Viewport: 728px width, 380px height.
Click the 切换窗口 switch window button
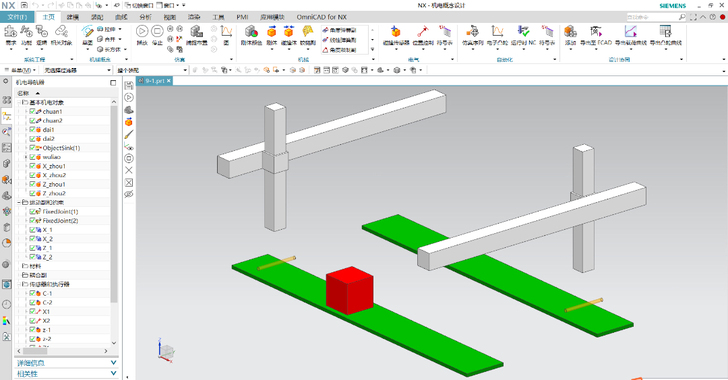139,6
